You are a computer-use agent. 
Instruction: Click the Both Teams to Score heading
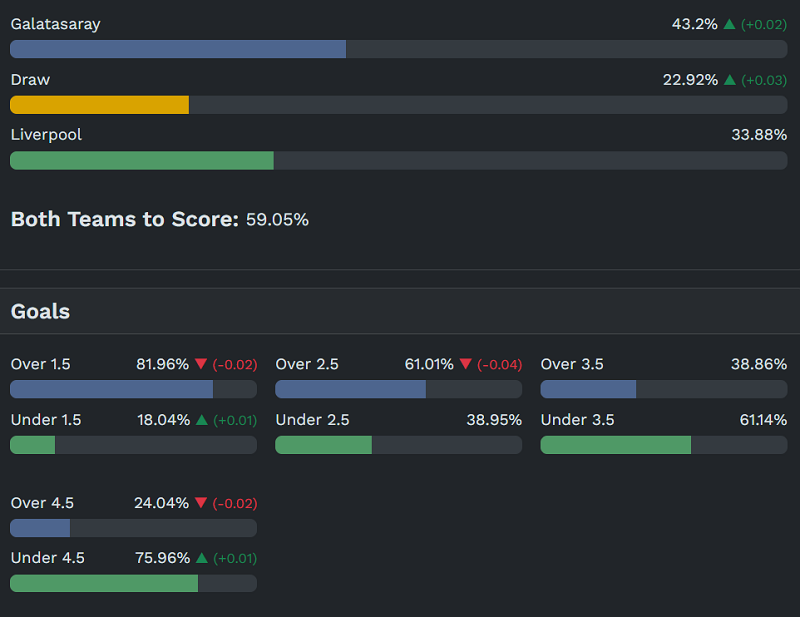125,219
